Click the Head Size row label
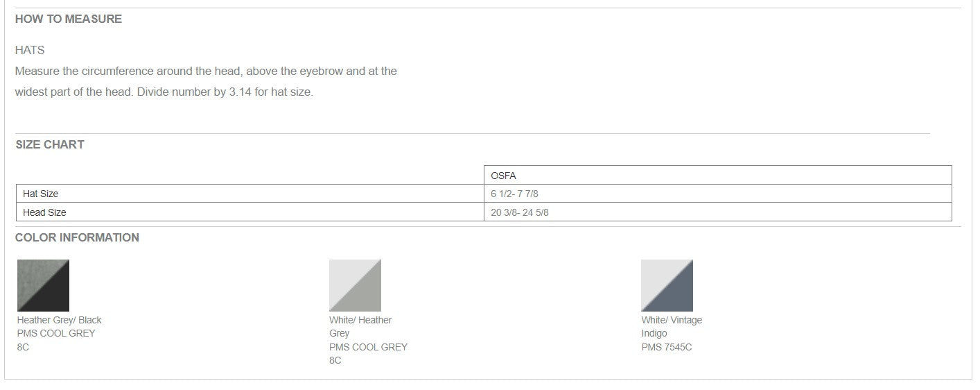Screen dimensions: 980x390 44,212
